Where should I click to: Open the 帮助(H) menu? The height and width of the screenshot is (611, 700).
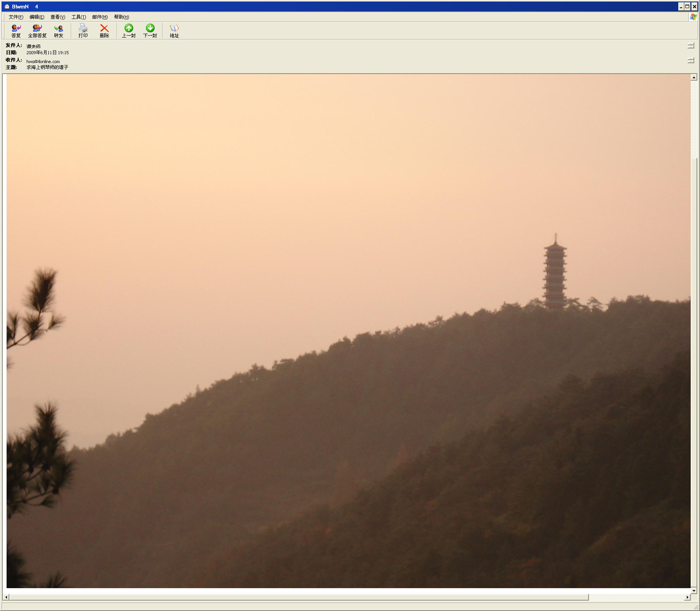(122, 17)
